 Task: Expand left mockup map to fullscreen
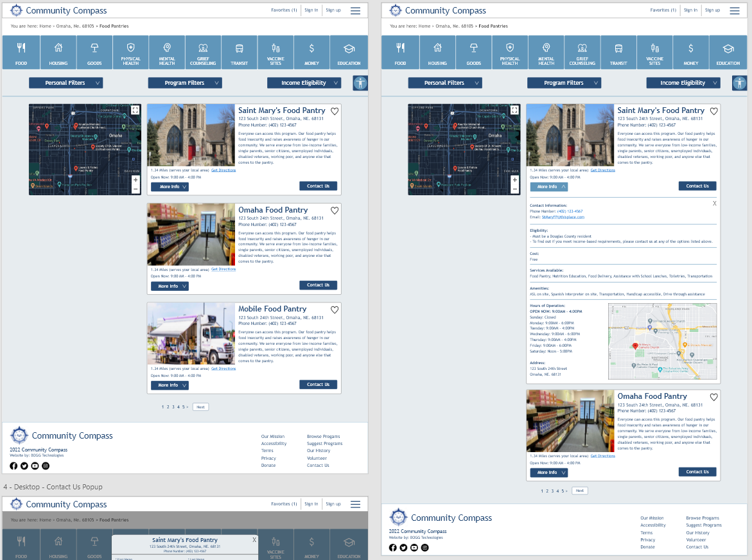point(136,110)
